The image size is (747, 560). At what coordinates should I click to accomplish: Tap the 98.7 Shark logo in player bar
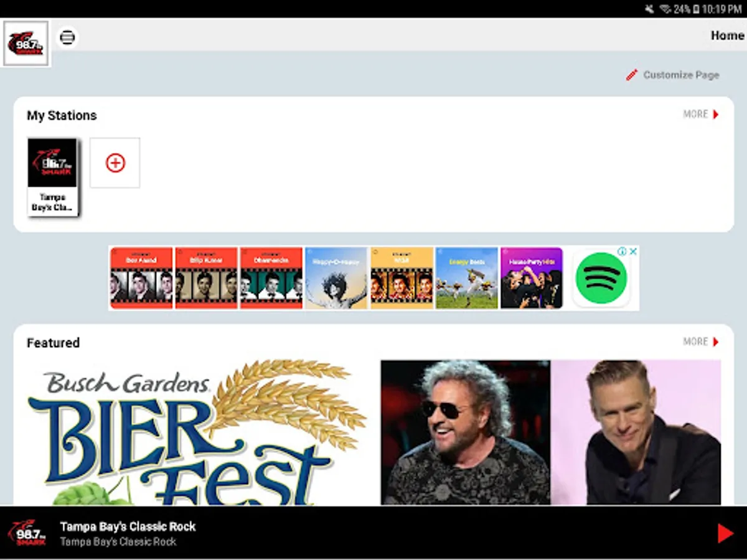[26, 533]
